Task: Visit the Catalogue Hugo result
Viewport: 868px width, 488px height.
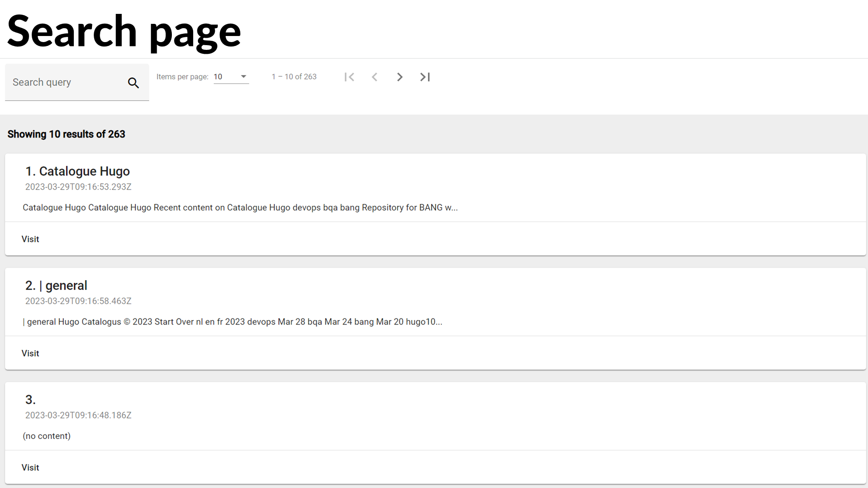Action: [x=30, y=239]
